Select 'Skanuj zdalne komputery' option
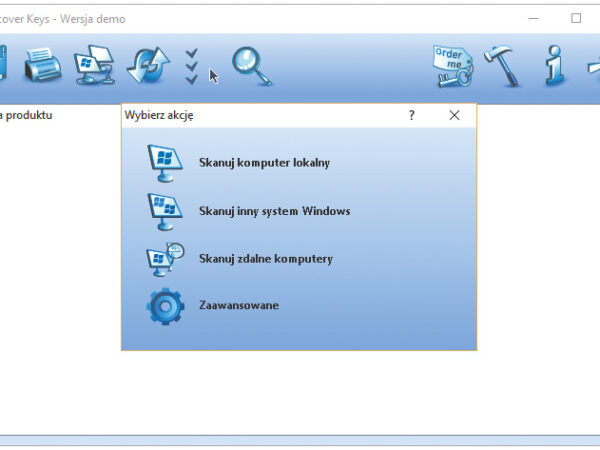Viewport: 600px width, 450px height. pos(265,259)
